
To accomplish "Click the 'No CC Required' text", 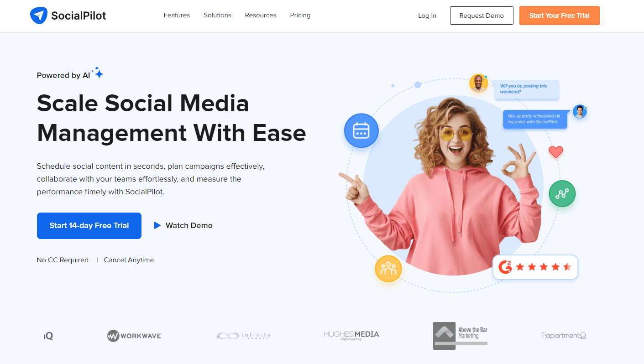I will [x=63, y=260].
